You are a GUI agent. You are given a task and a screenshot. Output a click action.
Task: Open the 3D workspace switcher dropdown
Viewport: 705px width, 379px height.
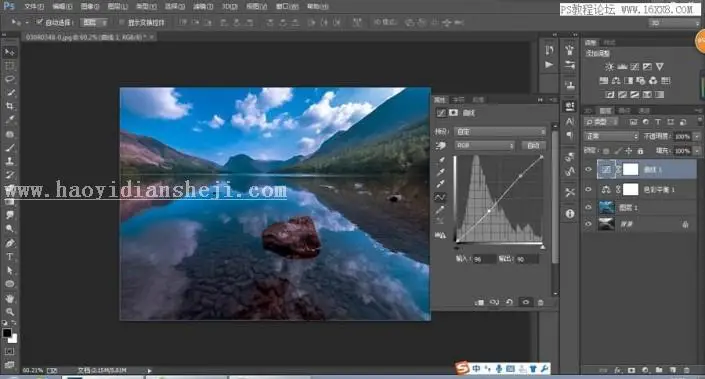click(674, 22)
